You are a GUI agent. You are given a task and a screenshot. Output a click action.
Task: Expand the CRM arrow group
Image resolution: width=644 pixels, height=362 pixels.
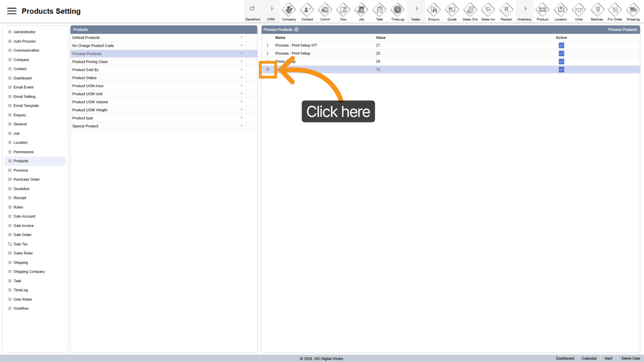click(x=272, y=9)
